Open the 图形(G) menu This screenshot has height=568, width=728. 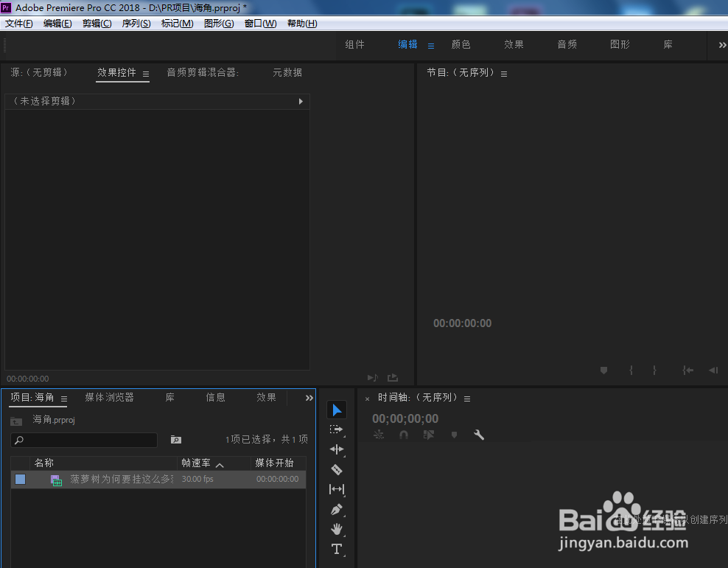tap(219, 24)
